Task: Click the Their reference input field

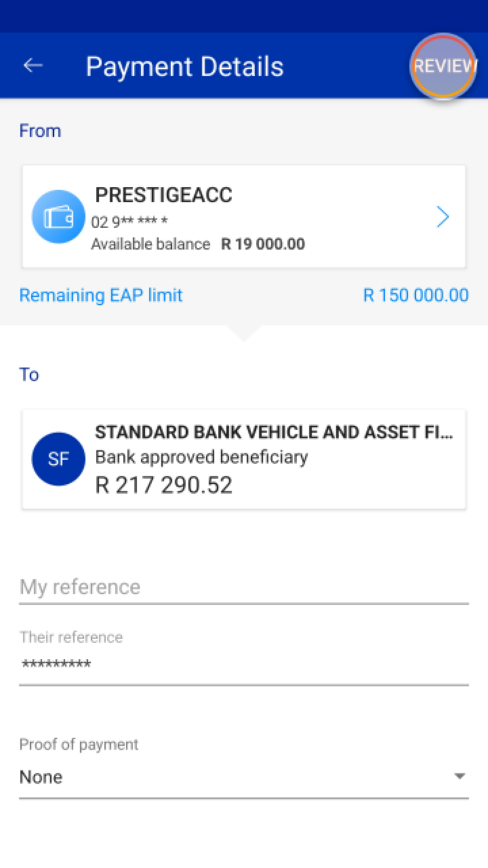Action: tap(244, 665)
